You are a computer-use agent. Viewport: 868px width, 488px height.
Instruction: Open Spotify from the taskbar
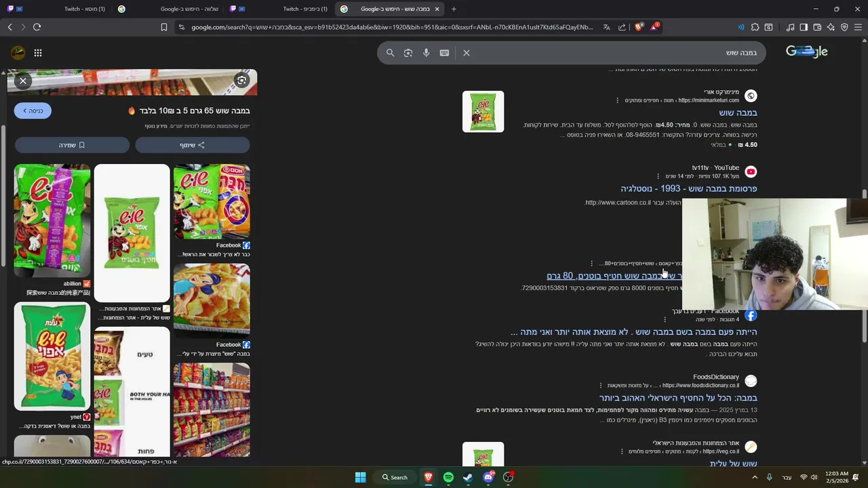(x=448, y=477)
